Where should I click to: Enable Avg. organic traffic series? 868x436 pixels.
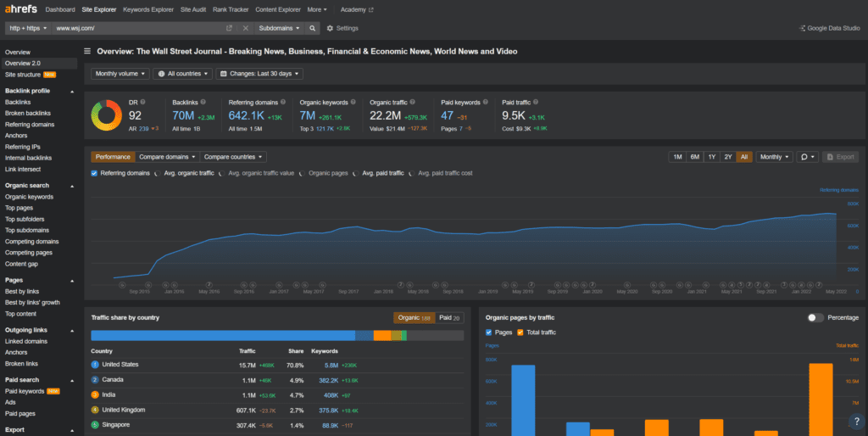coord(158,173)
